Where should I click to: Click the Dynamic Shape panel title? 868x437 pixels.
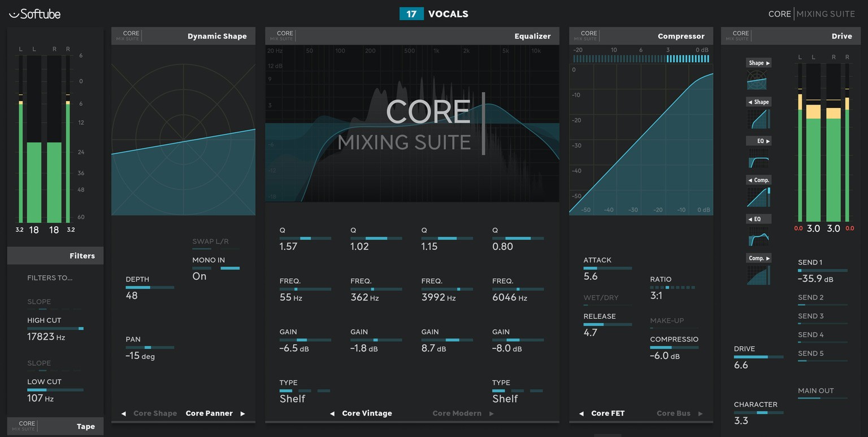pos(217,36)
